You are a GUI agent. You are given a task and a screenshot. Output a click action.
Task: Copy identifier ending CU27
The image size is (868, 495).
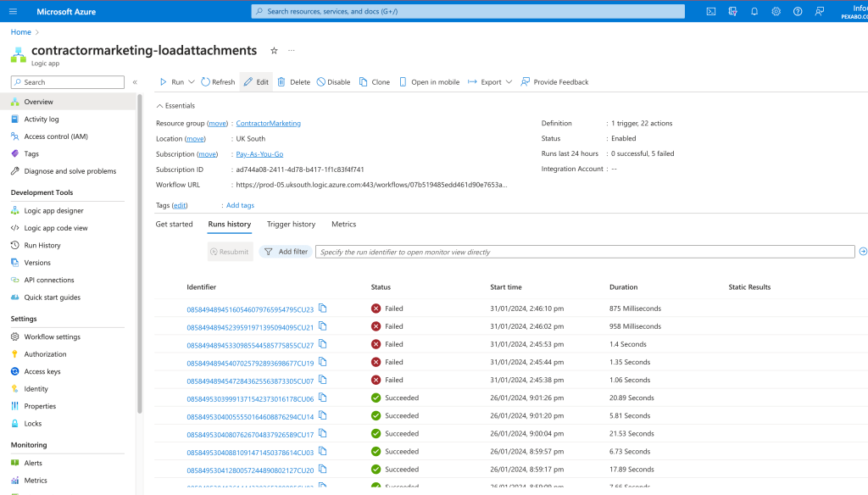pos(323,344)
